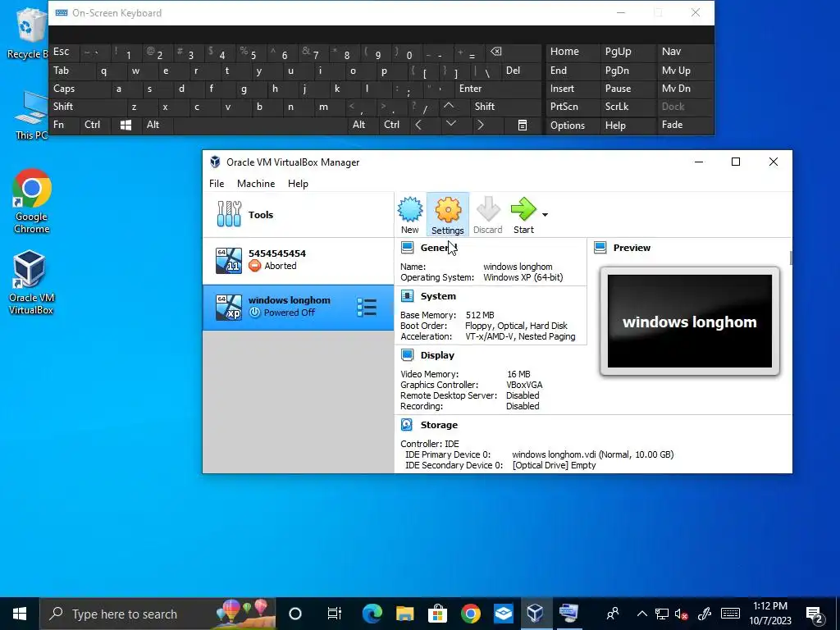Toggle the left Shift key
The width and height of the screenshot is (840, 630).
point(87,107)
